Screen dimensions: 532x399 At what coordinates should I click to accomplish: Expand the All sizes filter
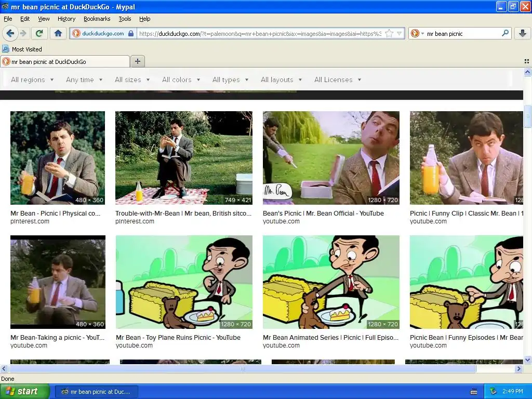point(132,79)
